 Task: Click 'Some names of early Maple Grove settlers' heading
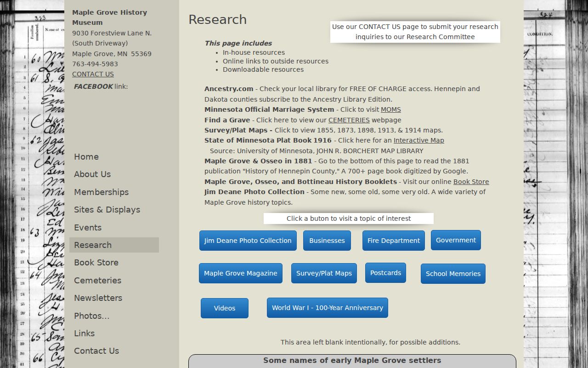(352, 361)
